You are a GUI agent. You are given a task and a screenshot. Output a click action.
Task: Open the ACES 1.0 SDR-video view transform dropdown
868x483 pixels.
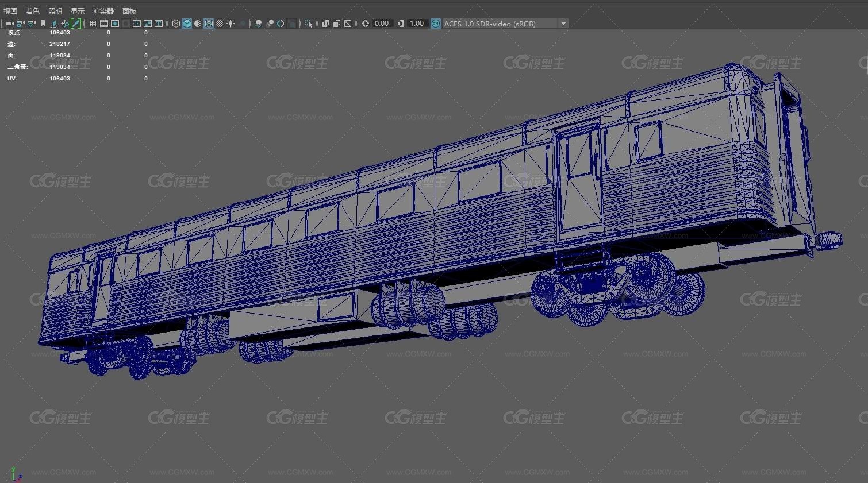click(x=505, y=24)
